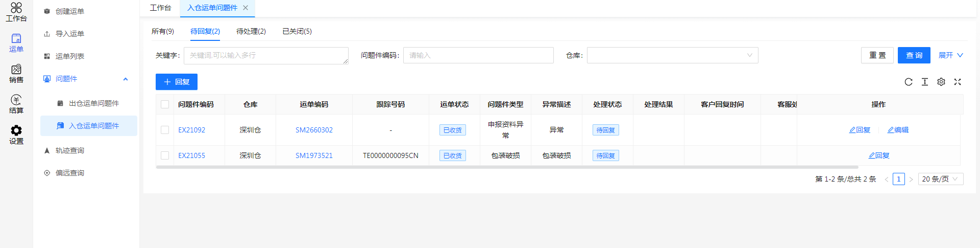The image size is (980, 248).
Task: Open 设置 gear in left sidebar
Action: coord(16,134)
